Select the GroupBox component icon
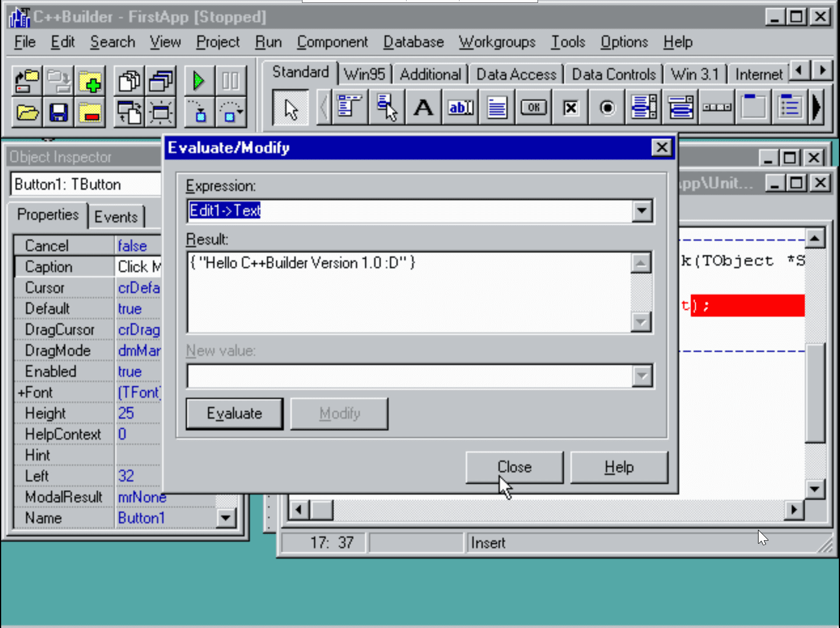Viewport: 840px width, 628px height. (754, 108)
